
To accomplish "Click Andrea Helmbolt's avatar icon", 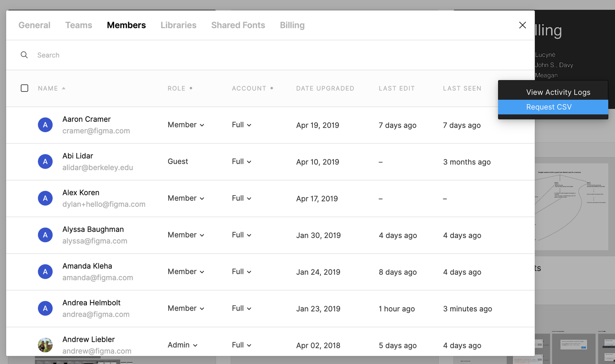I will point(45,308).
